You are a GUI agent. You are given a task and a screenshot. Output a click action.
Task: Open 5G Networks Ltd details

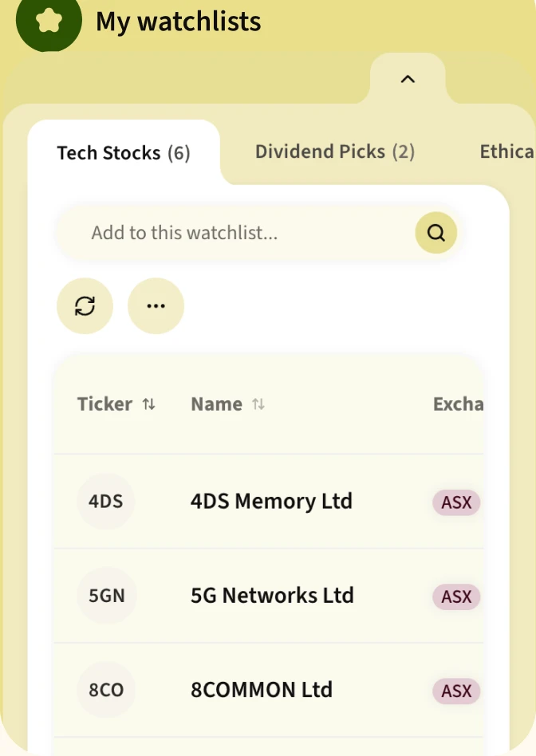tap(272, 596)
